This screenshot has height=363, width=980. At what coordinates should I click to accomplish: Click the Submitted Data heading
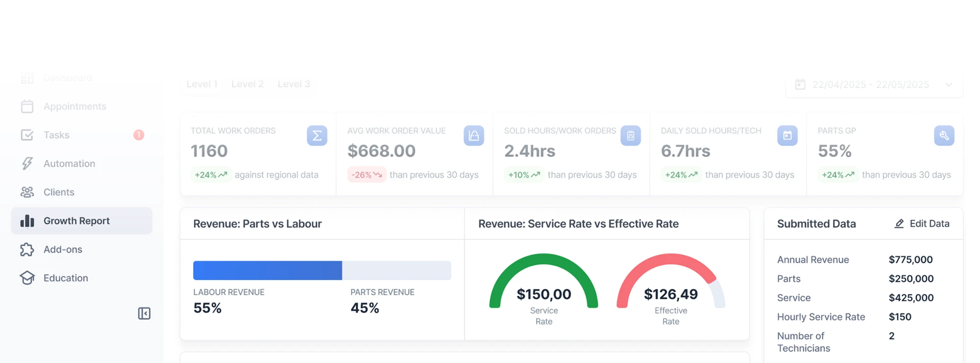pos(816,224)
